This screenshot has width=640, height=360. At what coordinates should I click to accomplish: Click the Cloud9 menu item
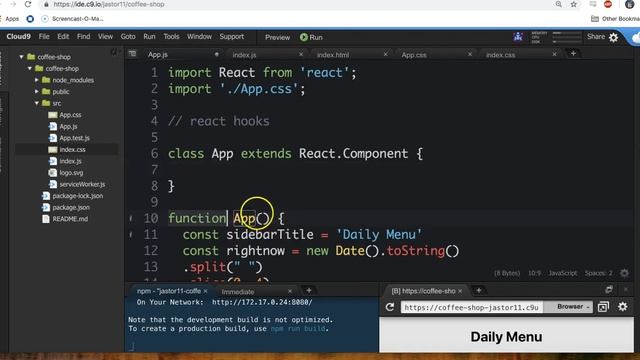[x=18, y=36]
